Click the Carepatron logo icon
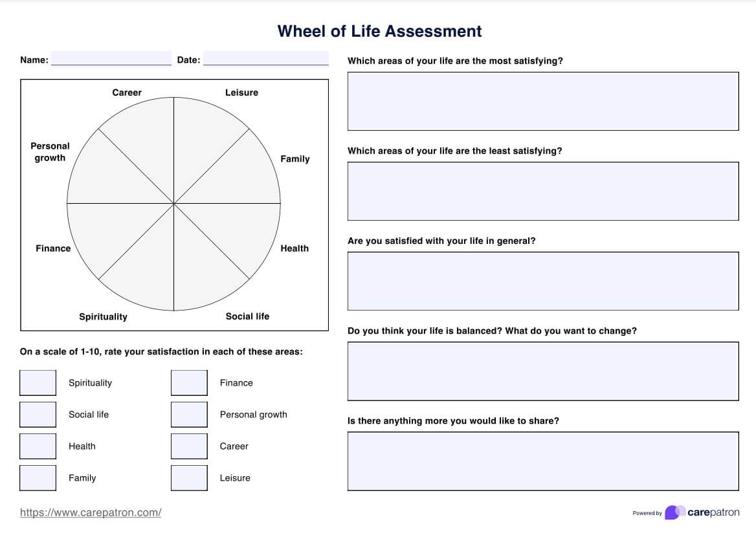 (674, 512)
